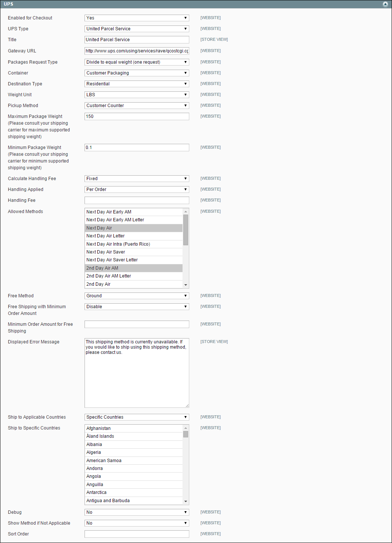The height and width of the screenshot is (543, 392).
Task: Open Ship to Applicable Countries dropdown
Action: pos(137,417)
